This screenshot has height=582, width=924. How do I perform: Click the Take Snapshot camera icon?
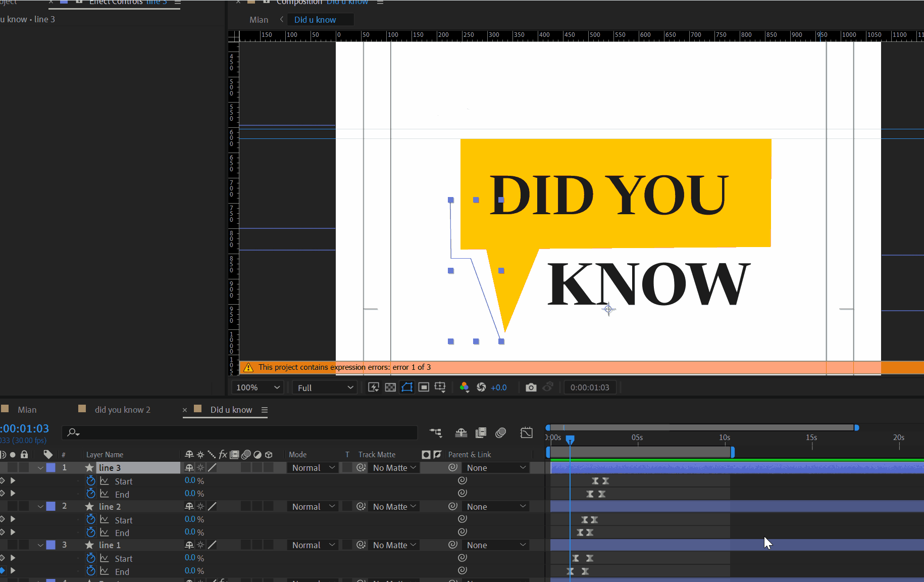(x=531, y=387)
